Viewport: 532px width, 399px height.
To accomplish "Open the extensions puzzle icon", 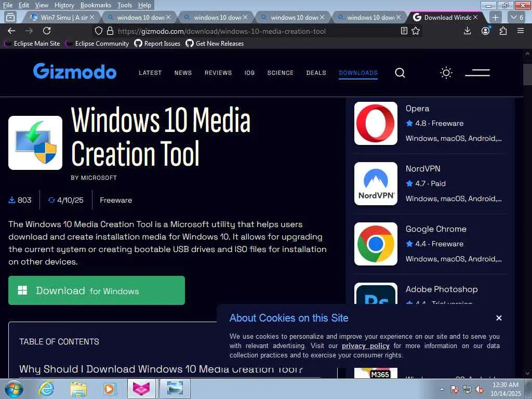I will [x=503, y=31].
